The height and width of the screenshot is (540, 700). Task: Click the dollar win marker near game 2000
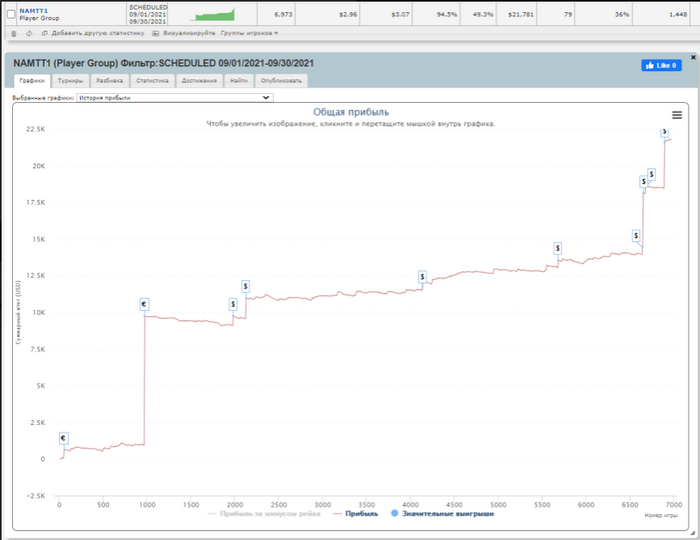(233, 304)
